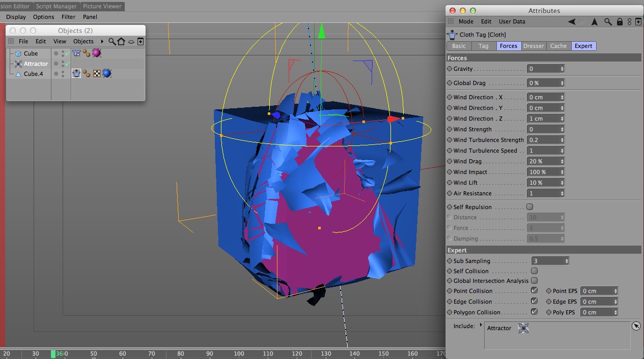
Task: Uncheck the Edge Collision checkbox
Action: (x=534, y=301)
